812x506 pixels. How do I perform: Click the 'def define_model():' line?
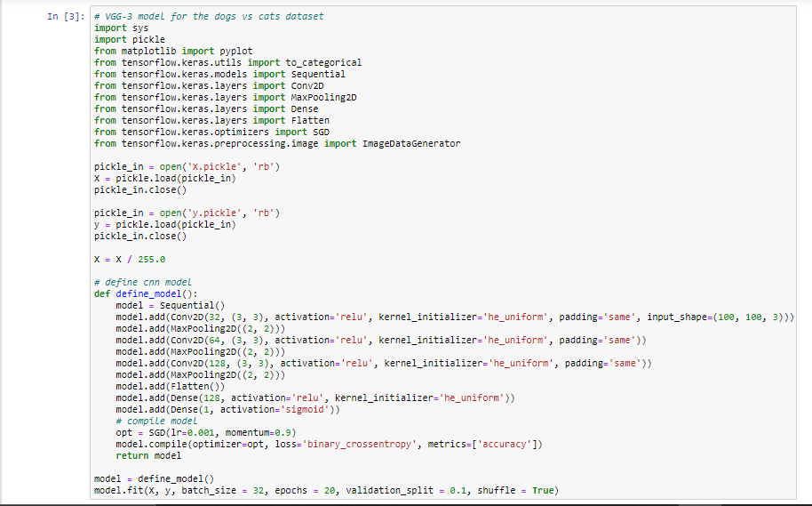[x=146, y=294]
